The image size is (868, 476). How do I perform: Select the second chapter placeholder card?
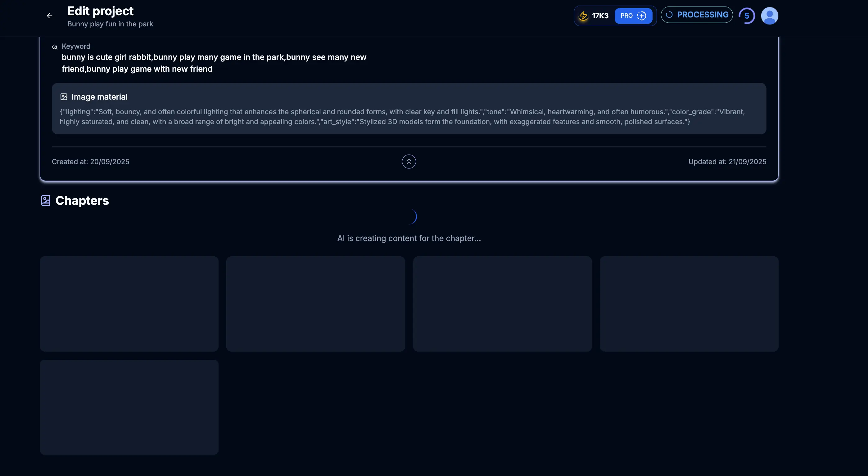point(315,304)
